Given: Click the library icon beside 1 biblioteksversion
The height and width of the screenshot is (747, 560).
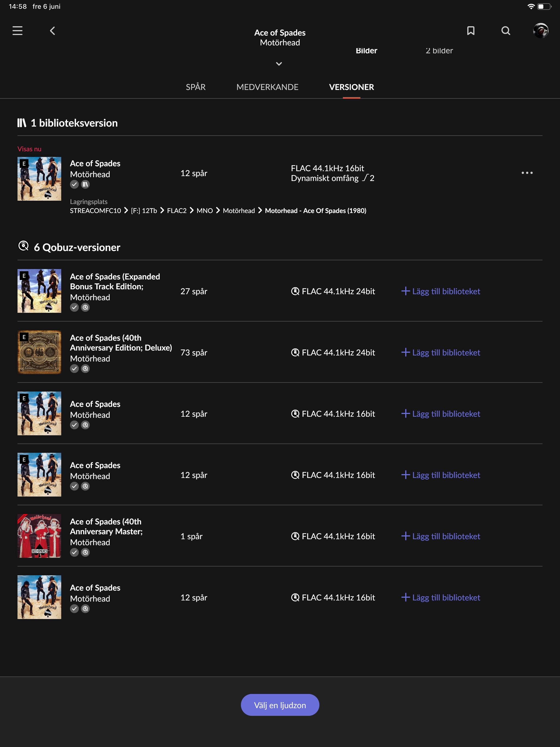Looking at the screenshot, I should tap(22, 122).
